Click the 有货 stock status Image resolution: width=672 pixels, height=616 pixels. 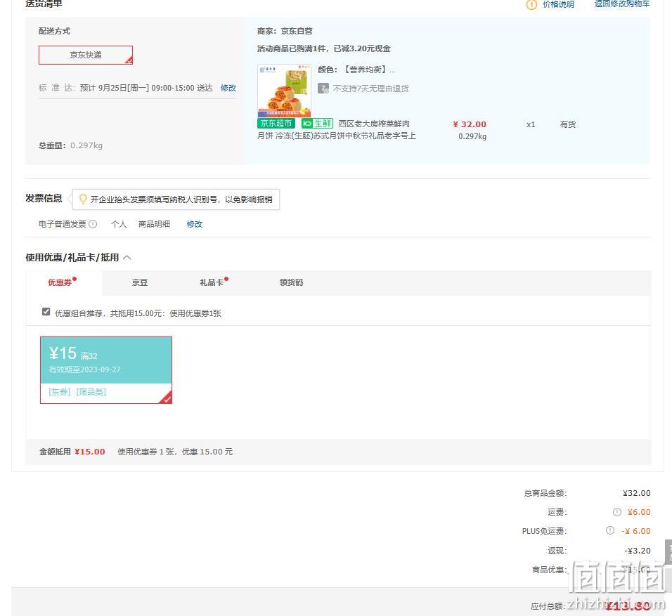coord(568,124)
